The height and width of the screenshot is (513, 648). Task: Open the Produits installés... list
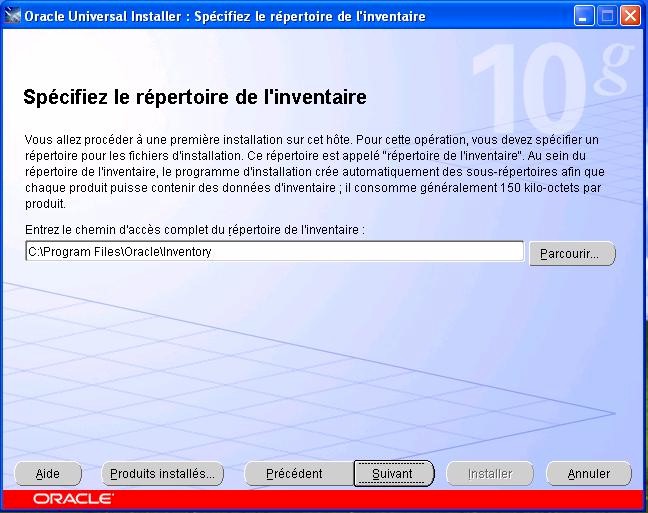[x=162, y=473]
